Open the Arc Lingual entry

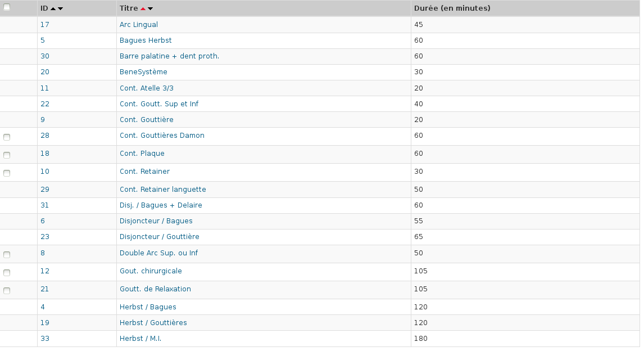[138, 25]
